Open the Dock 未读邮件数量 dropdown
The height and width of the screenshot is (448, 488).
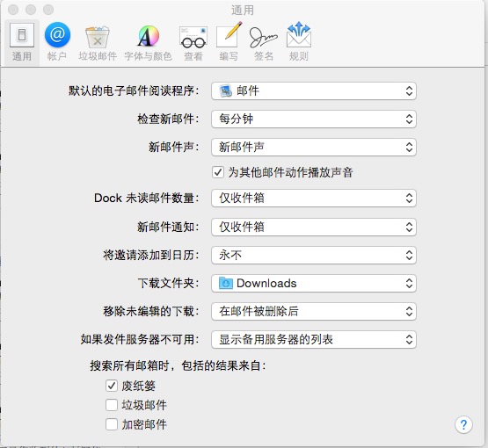(314, 198)
